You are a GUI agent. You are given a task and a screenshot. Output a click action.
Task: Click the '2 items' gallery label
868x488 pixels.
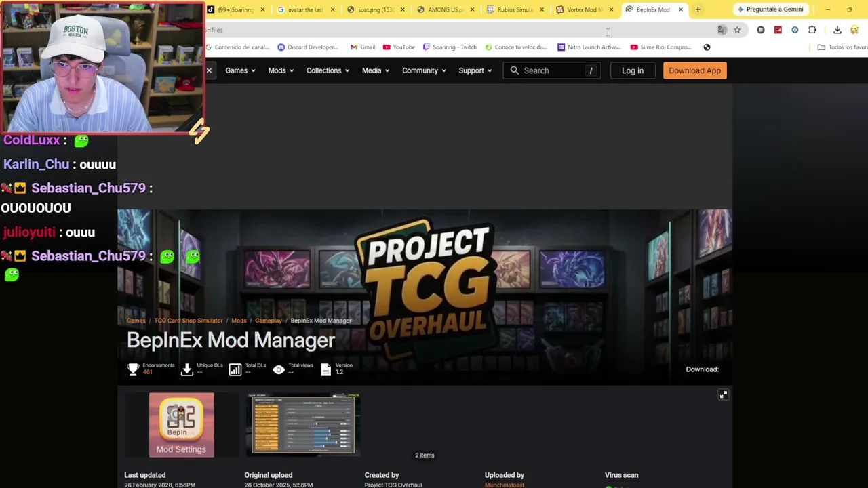[x=425, y=455]
